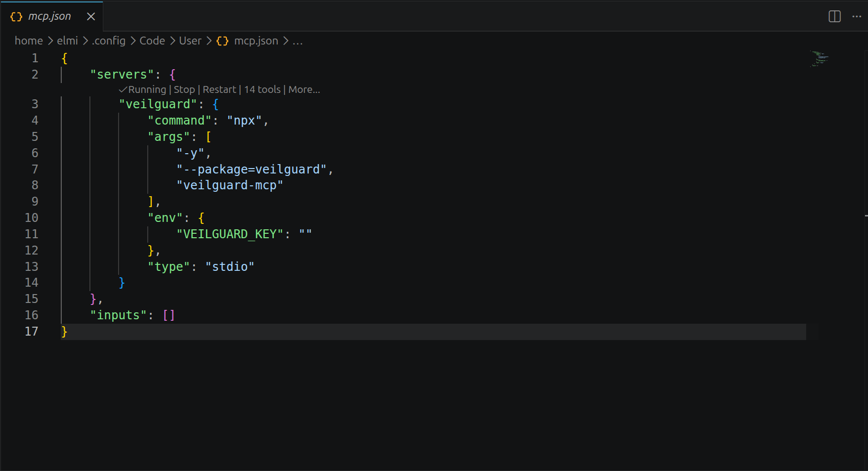Screen dimensions: 868x471
Task: Click Restart for veilguard server
Action: click(219, 89)
